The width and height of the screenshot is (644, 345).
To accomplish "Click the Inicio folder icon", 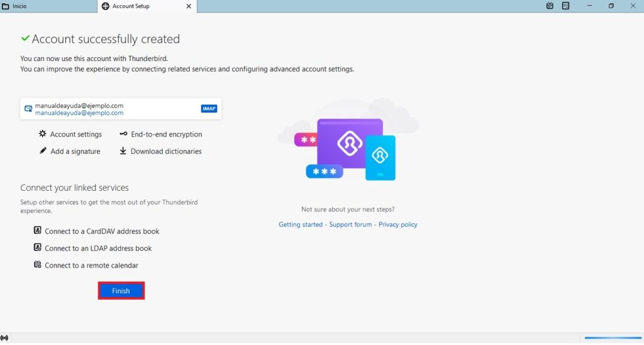I will (x=6, y=6).
